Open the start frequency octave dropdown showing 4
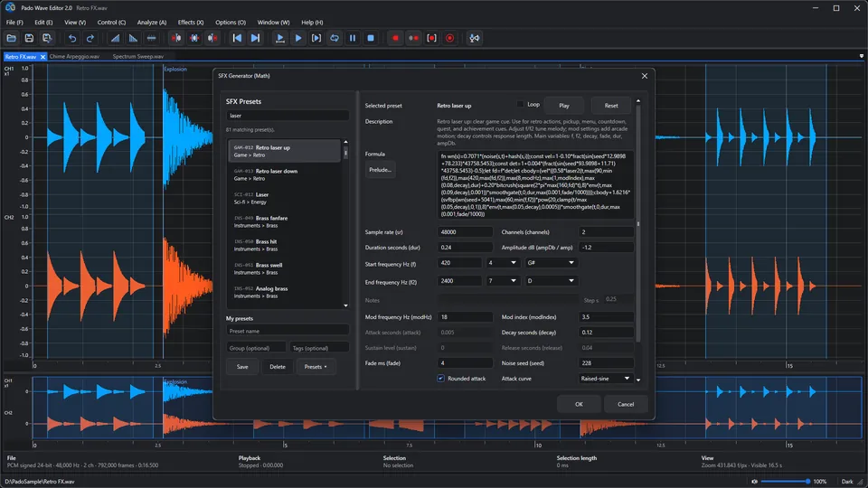Viewport: 868px width, 488px height. click(503, 263)
